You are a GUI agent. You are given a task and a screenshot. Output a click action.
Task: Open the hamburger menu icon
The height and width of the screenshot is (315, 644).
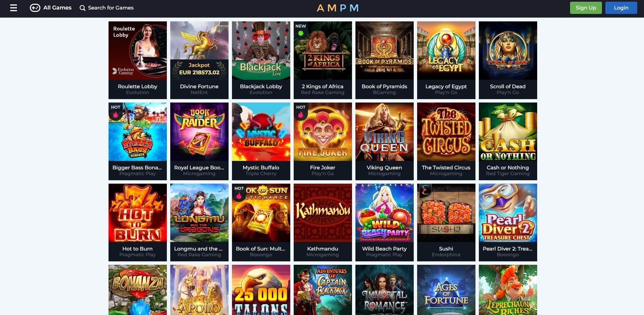14,8
